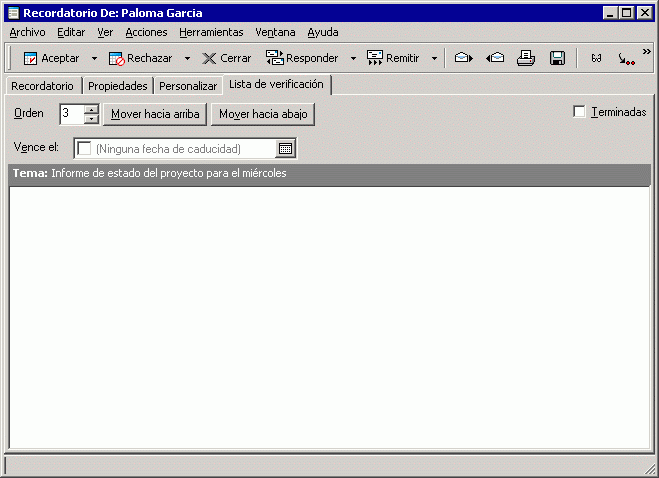Viewport: 659px width, 478px height.
Task: Open the Aceptar dropdown arrow
Action: [x=95, y=58]
